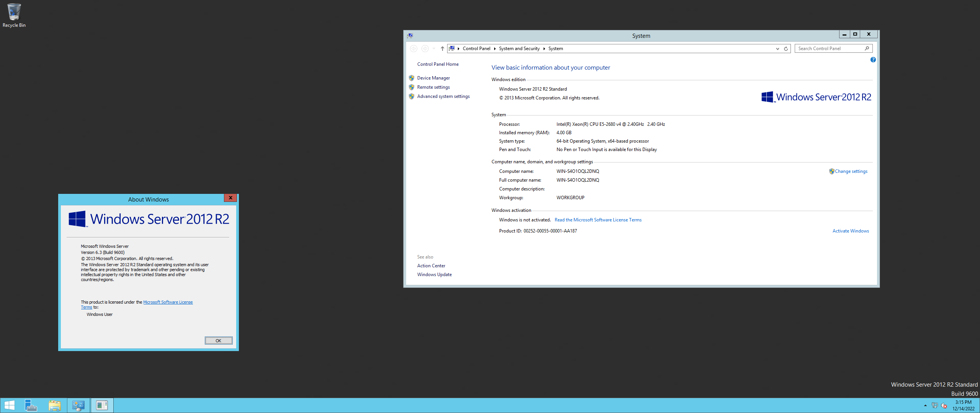Open the Recycle Bin desktop icon
The image size is (980, 413).
(14, 15)
